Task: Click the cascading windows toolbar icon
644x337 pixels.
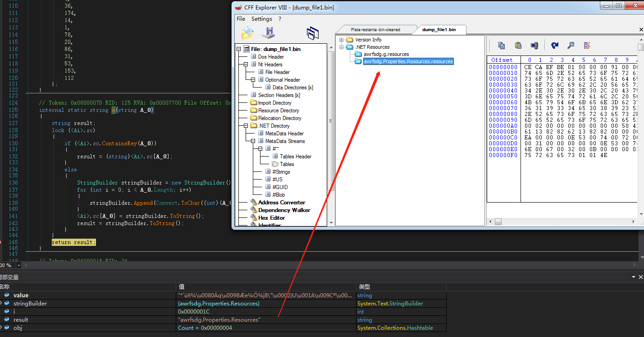Action: click(313, 33)
